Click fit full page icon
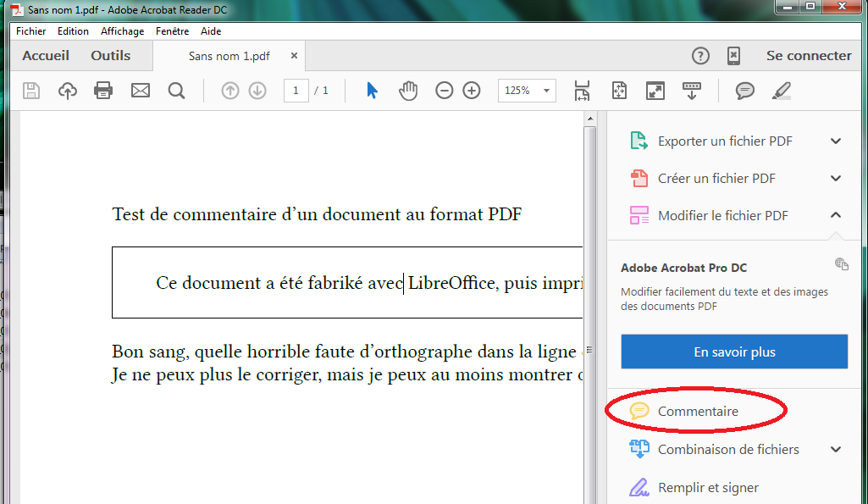This screenshot has height=504, width=868. click(619, 91)
